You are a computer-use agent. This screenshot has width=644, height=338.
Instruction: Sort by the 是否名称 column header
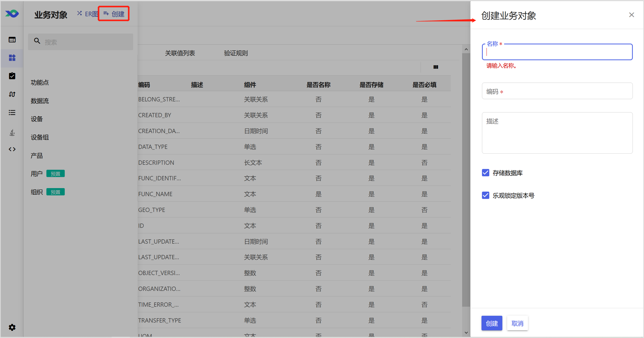coord(318,85)
